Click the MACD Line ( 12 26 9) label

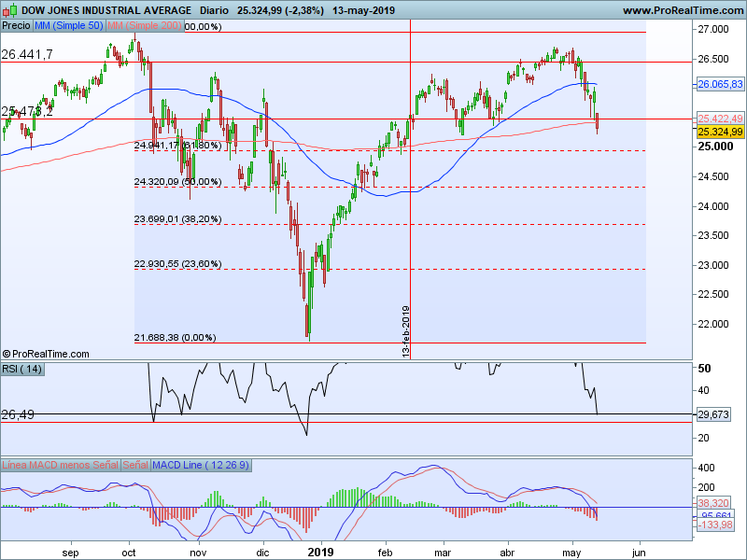pos(201,465)
